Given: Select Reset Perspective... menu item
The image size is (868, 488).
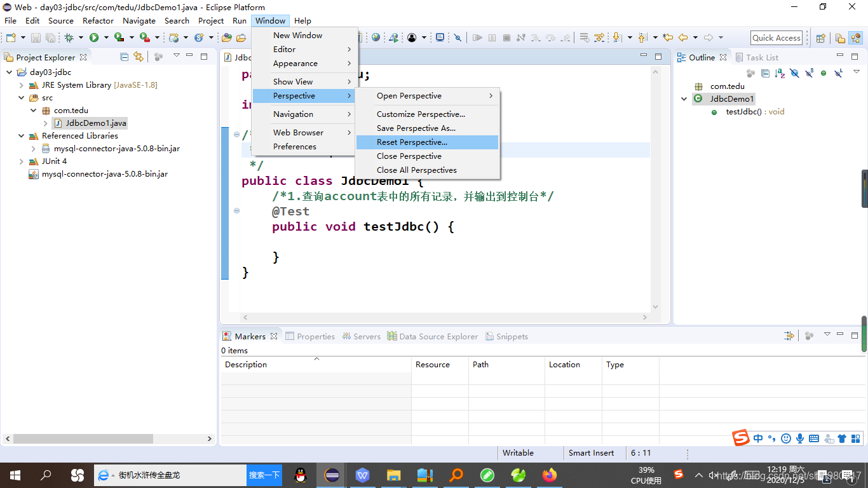Looking at the screenshot, I should coord(427,142).
